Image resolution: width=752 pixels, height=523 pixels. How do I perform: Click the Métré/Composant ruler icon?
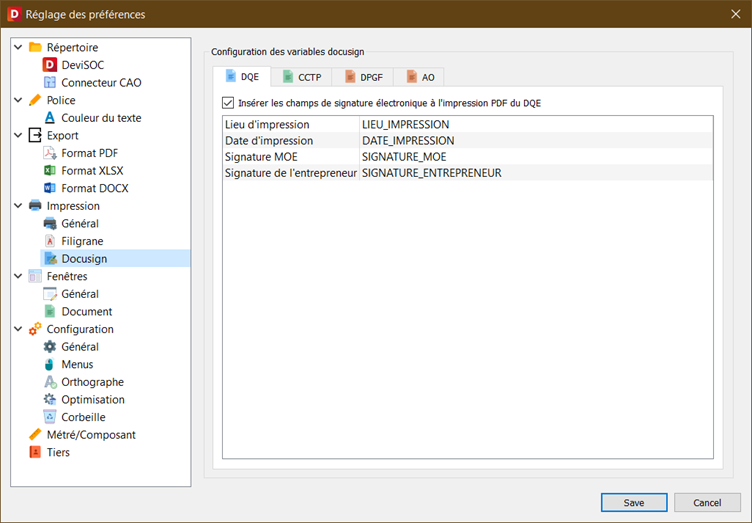point(35,434)
